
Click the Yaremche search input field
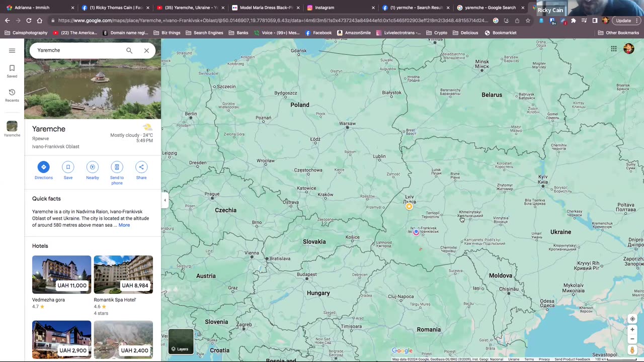point(78,50)
